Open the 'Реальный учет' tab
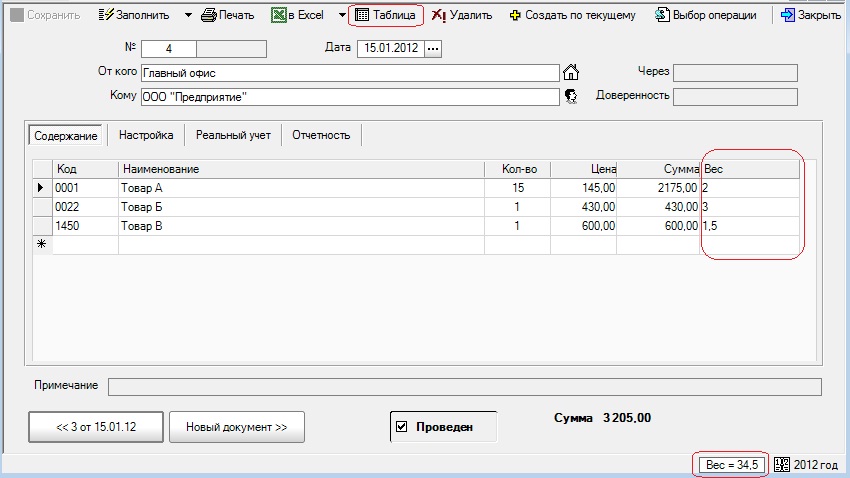 [233, 135]
